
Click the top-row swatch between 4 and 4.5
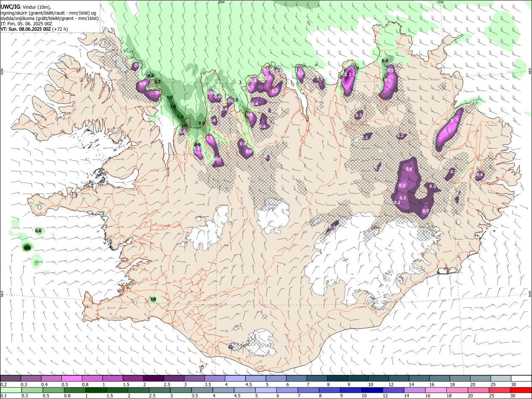point(235,378)
